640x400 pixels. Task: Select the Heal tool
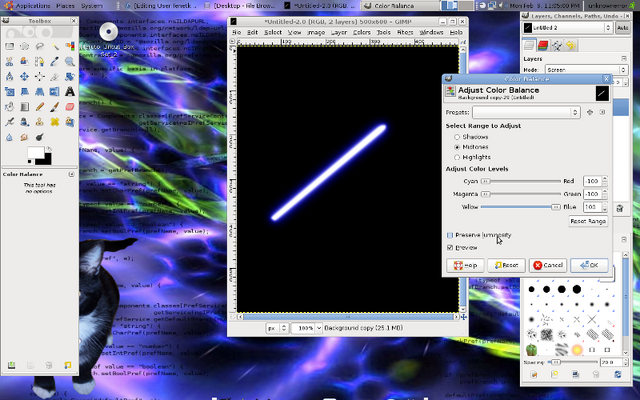55,122
